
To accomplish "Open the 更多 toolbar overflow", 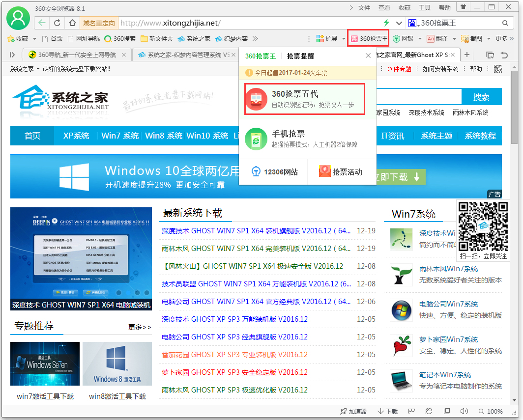I will (504, 39).
